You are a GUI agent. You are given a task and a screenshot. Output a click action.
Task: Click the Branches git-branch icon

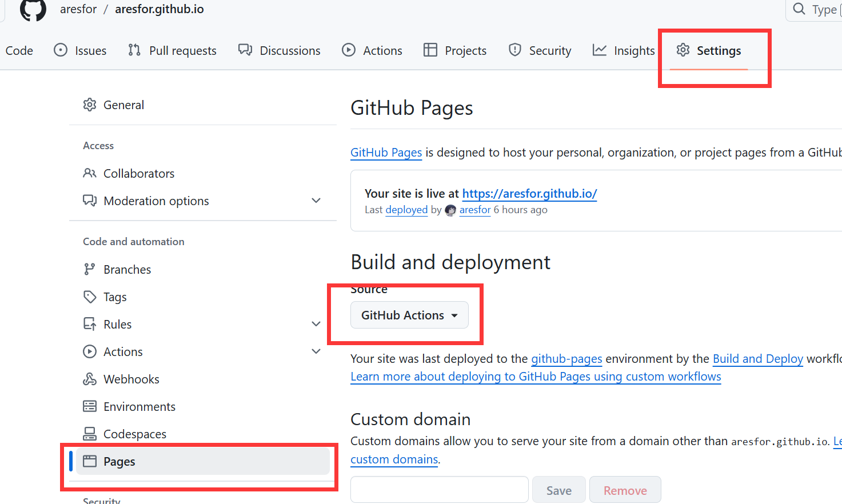pos(90,269)
